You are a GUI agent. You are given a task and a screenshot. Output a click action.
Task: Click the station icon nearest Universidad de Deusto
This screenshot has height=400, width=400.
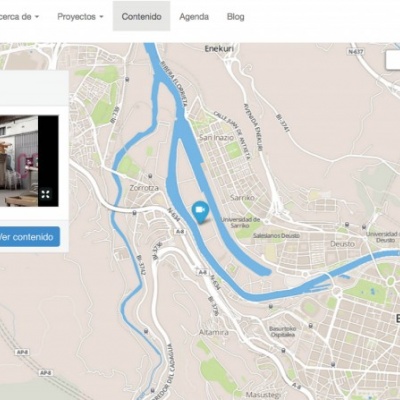pyautogui.click(x=364, y=227)
